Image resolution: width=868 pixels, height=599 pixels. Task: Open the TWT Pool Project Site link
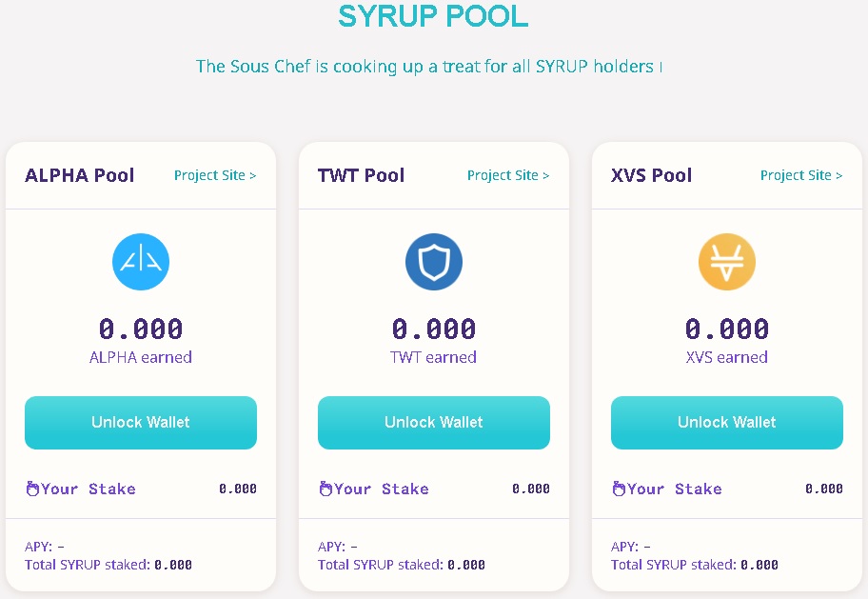click(x=508, y=175)
